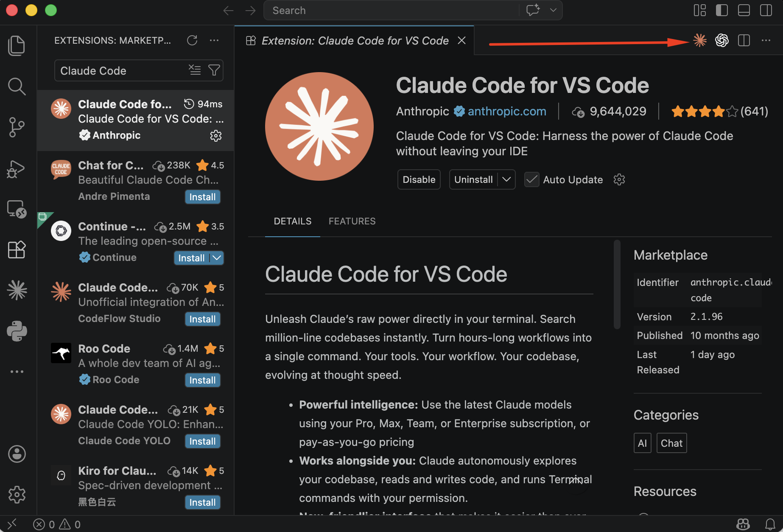Select the DETAILS tab
The width and height of the screenshot is (783, 532).
click(292, 221)
